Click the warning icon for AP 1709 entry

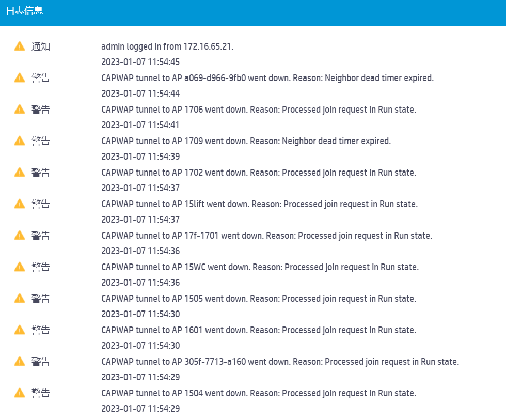[x=20, y=141]
